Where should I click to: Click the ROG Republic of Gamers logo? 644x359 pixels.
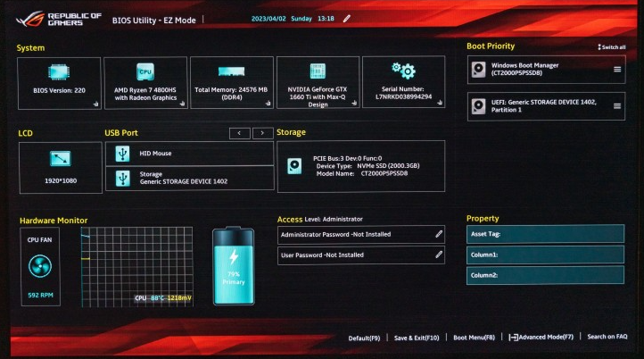click(x=59, y=19)
